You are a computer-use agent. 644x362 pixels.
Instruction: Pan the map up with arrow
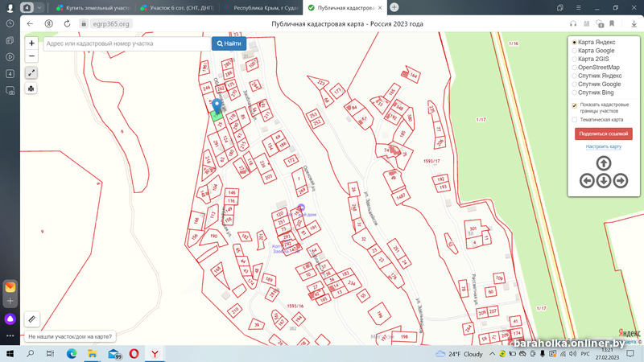click(603, 163)
